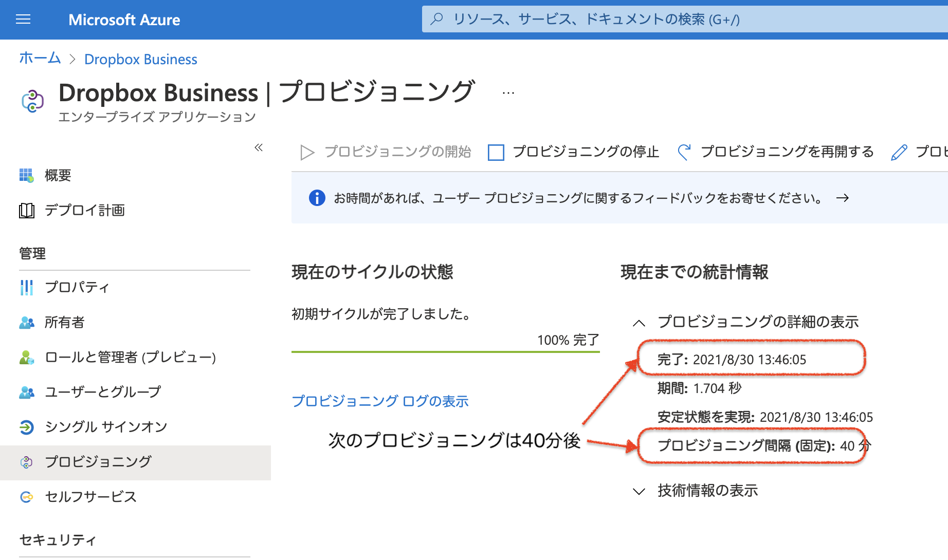Click the user provisioning feedback message

coord(579,198)
